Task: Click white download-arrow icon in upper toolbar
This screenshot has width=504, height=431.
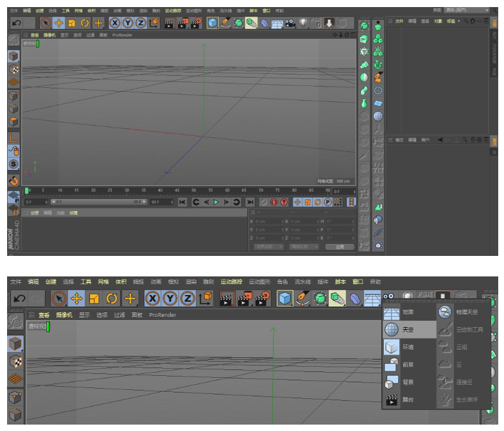Action: 329,23
